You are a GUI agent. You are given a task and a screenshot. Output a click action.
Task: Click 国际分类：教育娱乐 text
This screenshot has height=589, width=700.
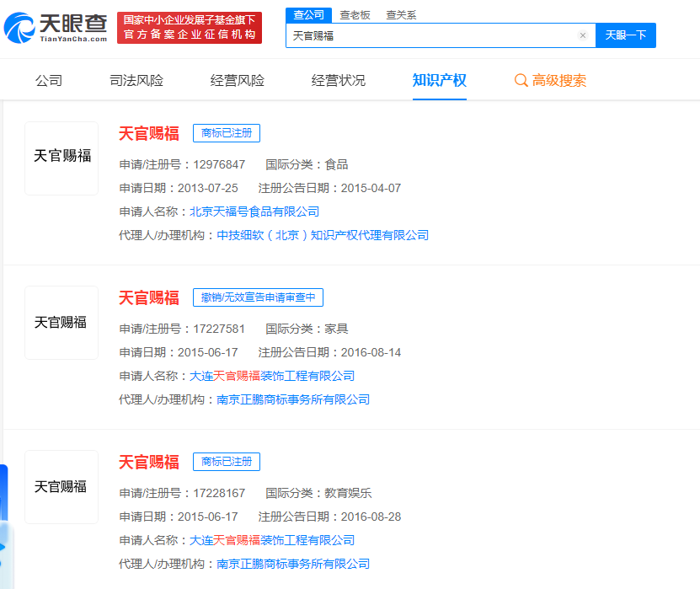point(318,494)
